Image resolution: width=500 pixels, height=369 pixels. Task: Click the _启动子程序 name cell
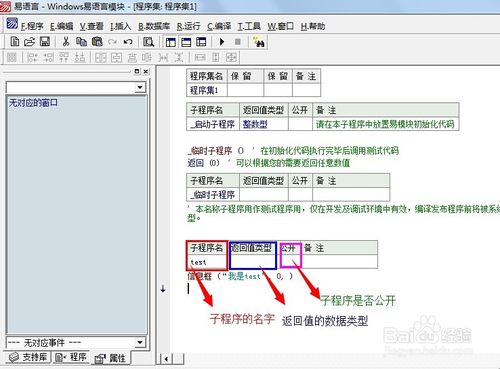[x=213, y=124]
